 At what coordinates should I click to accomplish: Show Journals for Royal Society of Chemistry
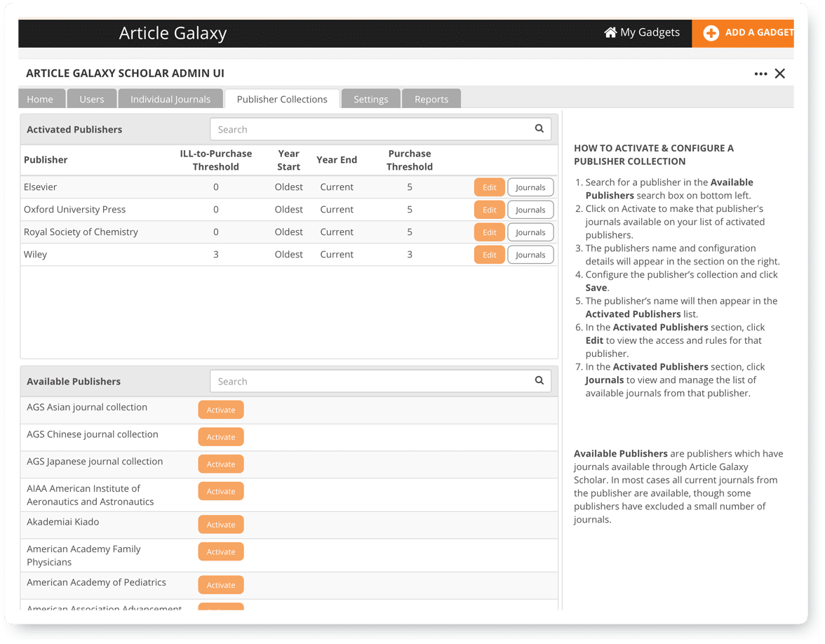(530, 233)
